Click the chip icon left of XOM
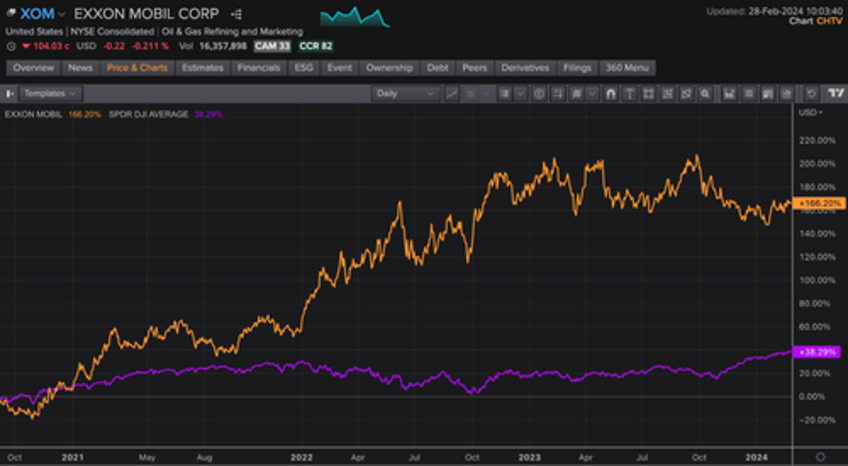 coord(11,13)
